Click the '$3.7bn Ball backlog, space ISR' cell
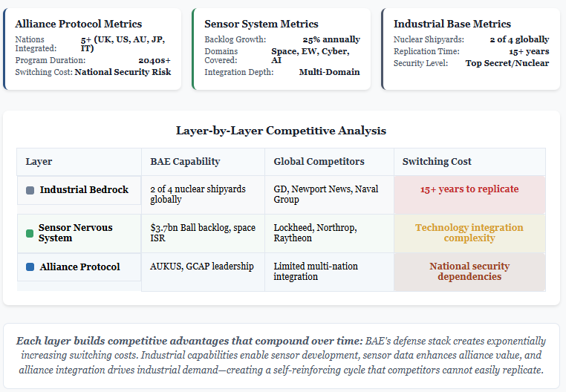Viewport: 566px width, 392px height. tap(203, 233)
